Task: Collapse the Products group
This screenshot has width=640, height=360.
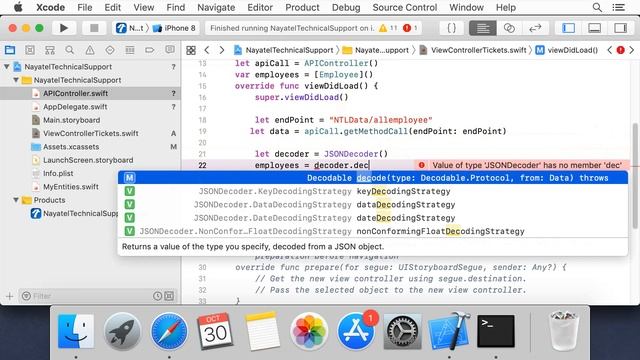Action: click(x=16, y=200)
